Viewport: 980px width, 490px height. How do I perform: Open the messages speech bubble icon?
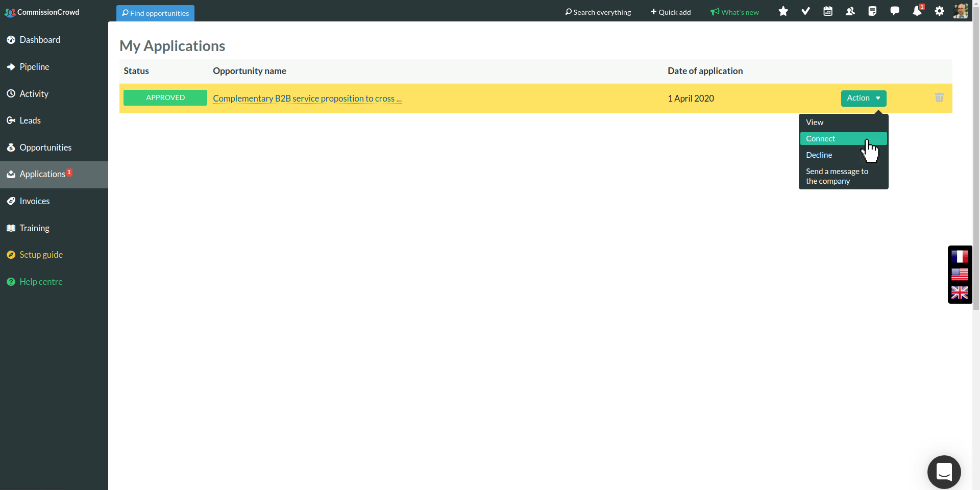895,11
